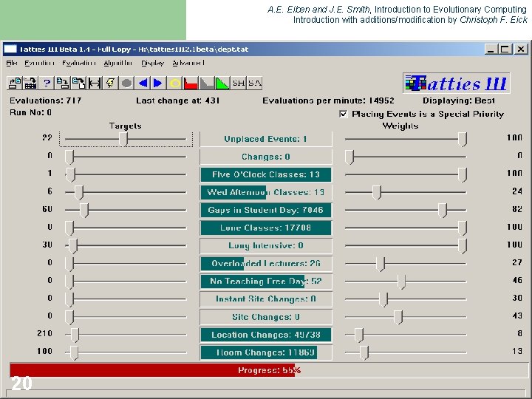The width and height of the screenshot is (532, 399).
Task: Click the gray slope shape icon
Action: point(206,83)
